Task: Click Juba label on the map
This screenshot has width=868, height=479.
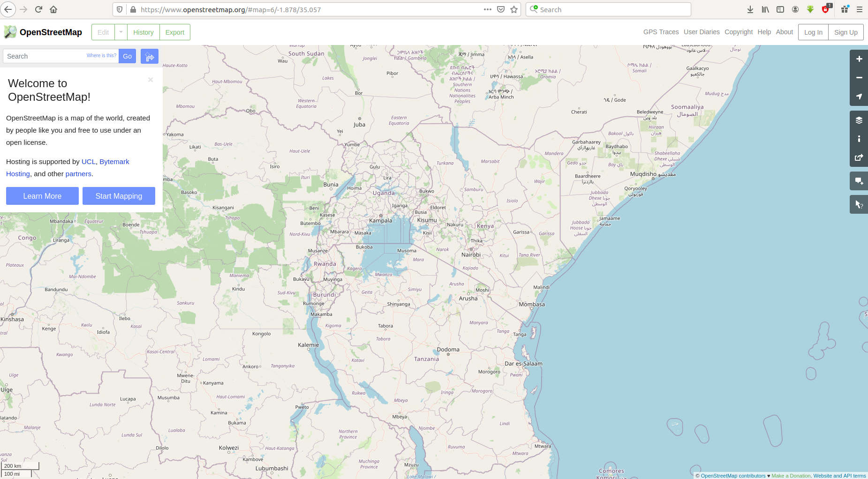Action: click(359, 125)
